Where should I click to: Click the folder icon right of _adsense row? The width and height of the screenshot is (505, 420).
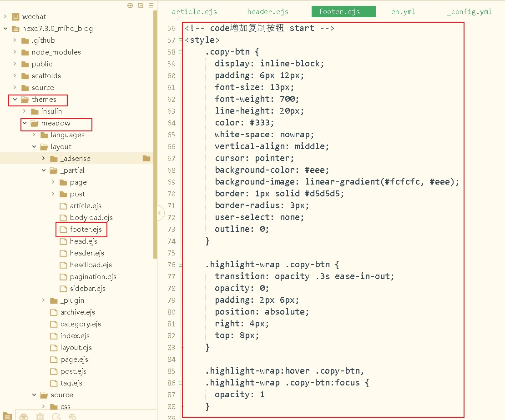[146, 158]
